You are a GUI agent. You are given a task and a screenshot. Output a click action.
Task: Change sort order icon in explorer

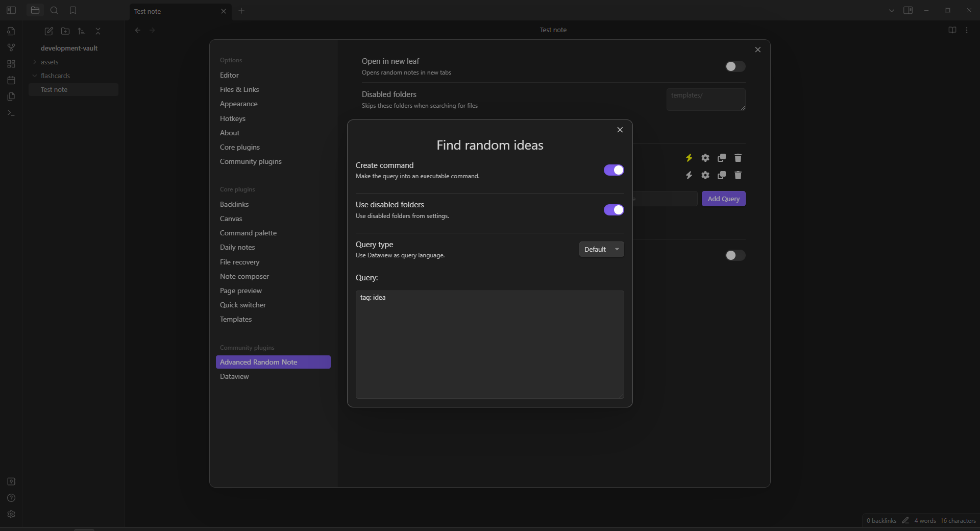pos(82,31)
